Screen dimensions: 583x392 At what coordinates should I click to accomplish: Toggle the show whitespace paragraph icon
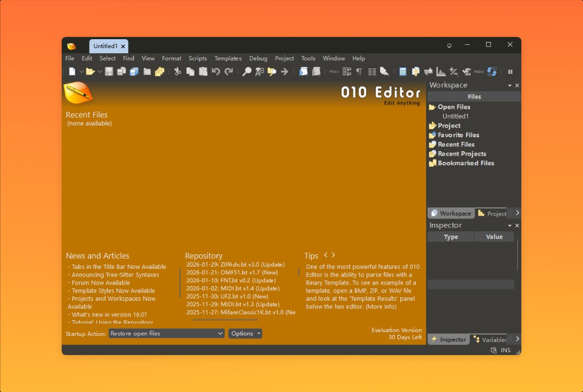coord(359,72)
